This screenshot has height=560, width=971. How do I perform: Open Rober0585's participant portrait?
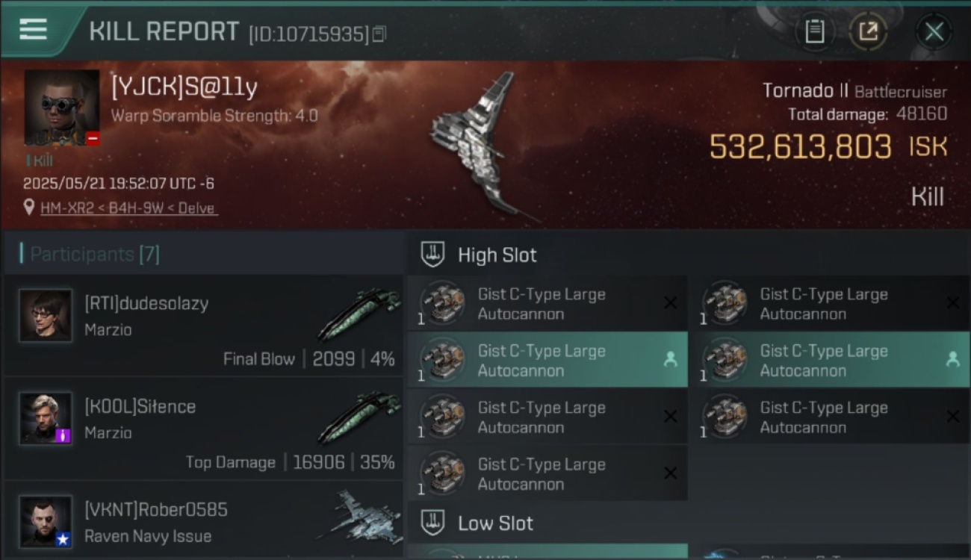point(46,521)
